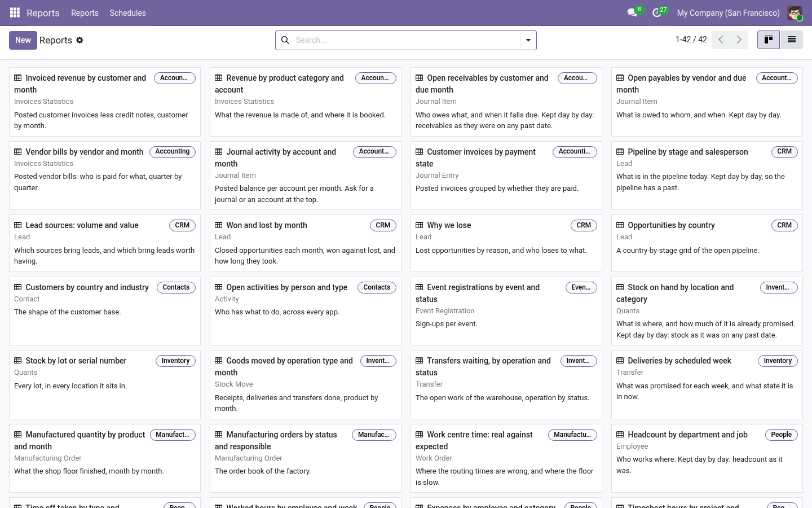Image resolution: width=812 pixels, height=508 pixels.
Task: Open the user avatar menu
Action: tap(795, 12)
